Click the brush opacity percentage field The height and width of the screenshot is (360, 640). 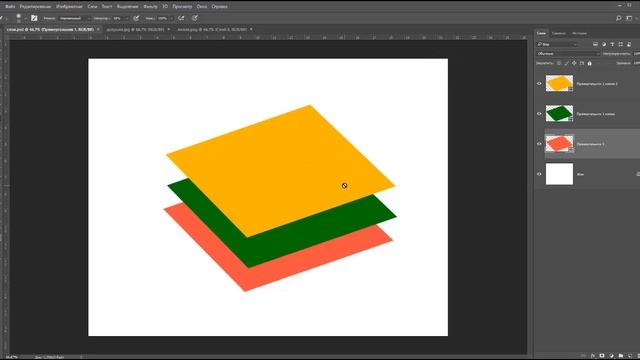coord(118,18)
